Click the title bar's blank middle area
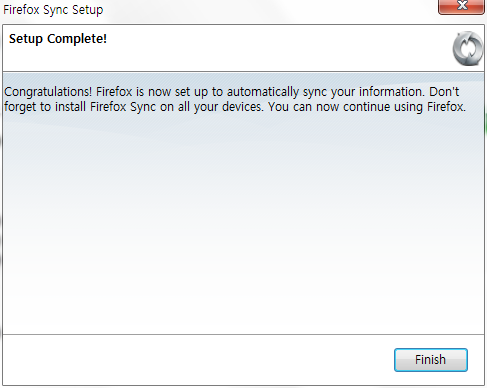Image resolution: width=487 pixels, height=388 pixels. point(267,10)
